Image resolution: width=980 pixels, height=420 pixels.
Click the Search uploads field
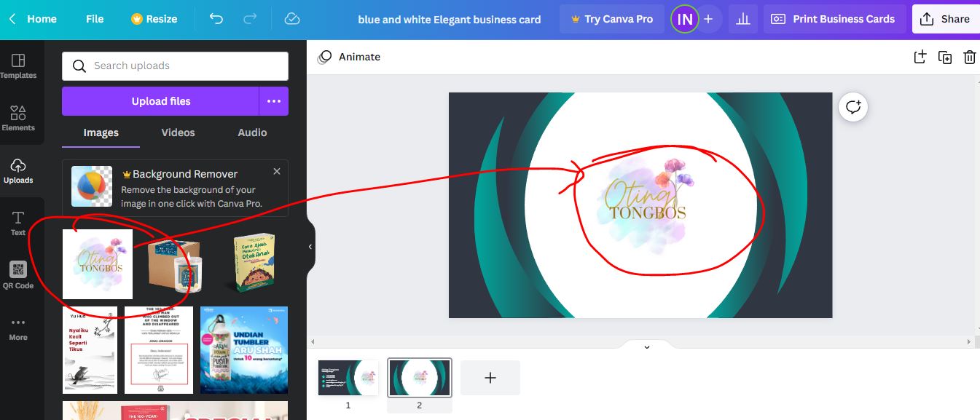tap(175, 66)
